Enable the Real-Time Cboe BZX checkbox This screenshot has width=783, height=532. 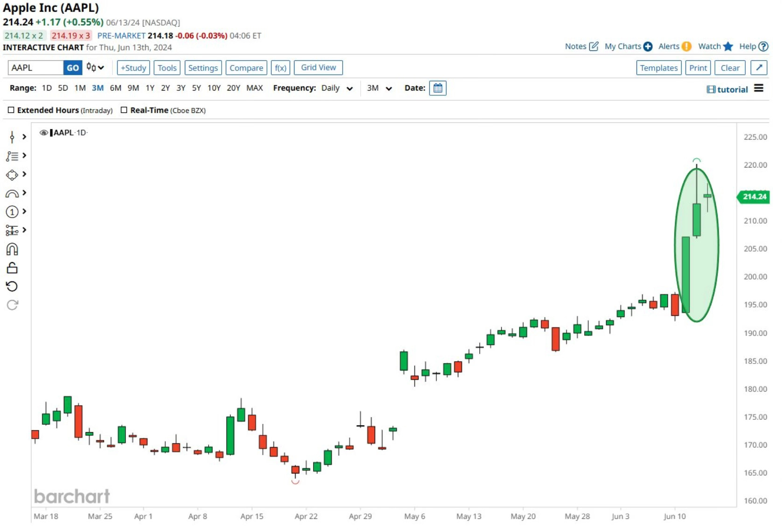pos(124,110)
